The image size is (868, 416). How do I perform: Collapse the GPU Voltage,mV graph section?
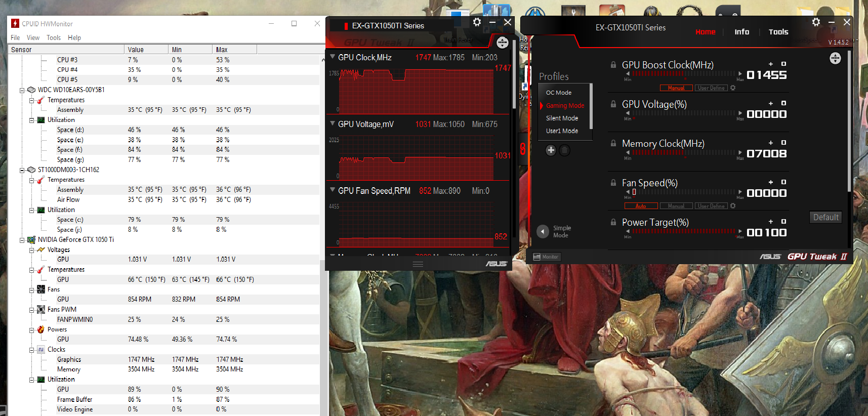[333, 123]
